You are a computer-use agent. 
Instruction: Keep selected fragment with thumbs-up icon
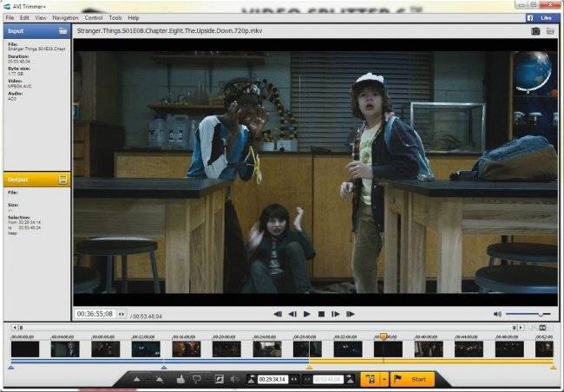tap(181, 379)
